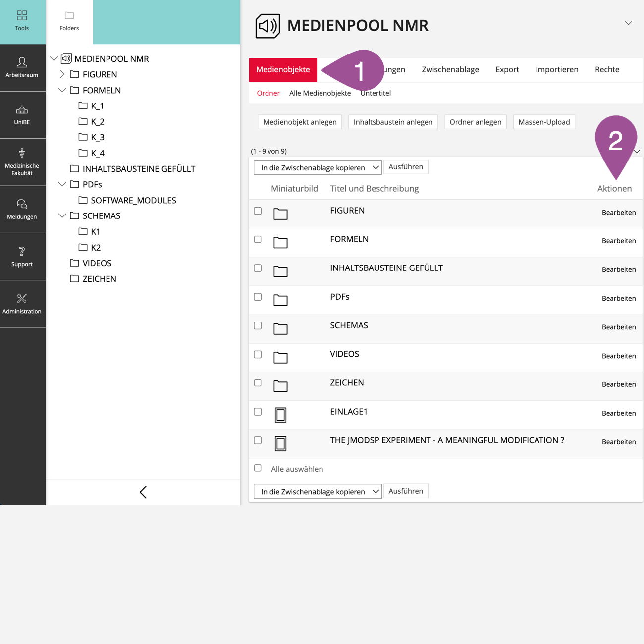
Task: Collapse the SCHEMAS tree folder
Action: point(62,215)
